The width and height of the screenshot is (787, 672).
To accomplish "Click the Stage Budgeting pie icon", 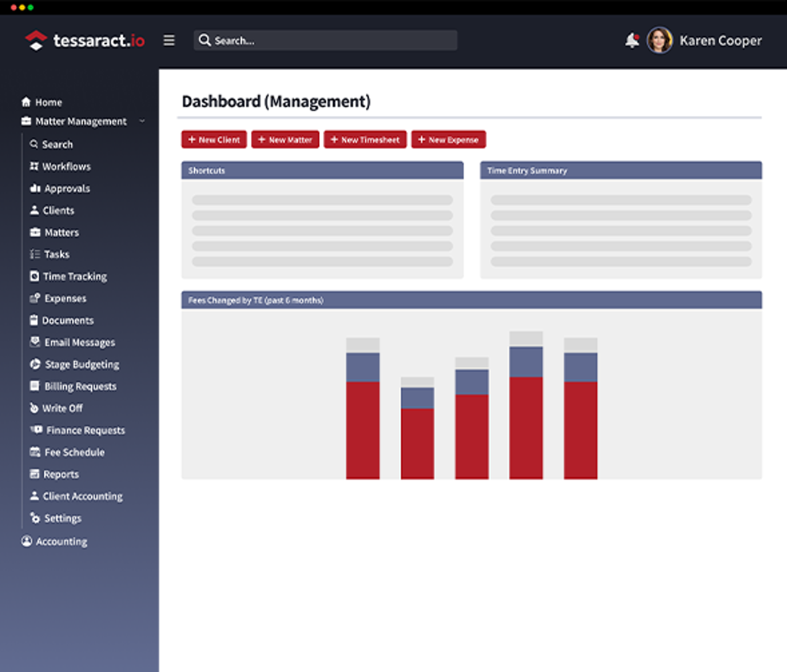I will tap(35, 364).
